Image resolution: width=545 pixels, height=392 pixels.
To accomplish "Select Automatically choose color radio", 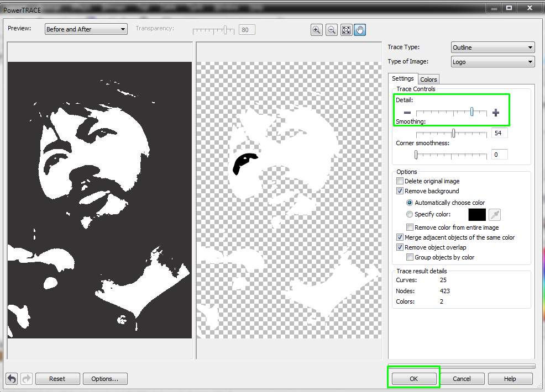I will tap(410, 203).
